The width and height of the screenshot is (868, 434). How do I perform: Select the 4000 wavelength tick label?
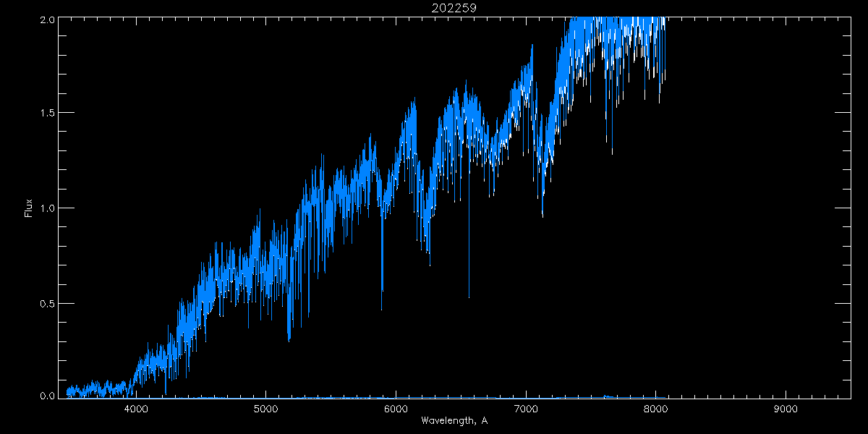[136, 409]
